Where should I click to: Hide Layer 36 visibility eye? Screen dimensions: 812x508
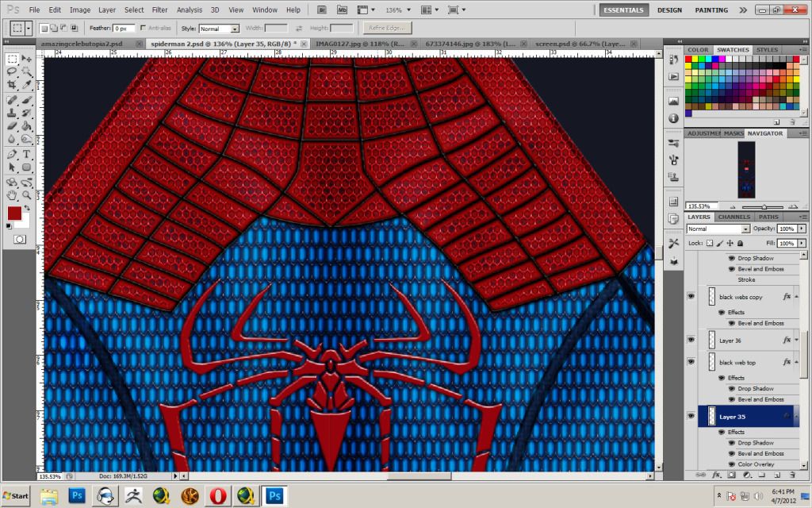[x=691, y=340]
